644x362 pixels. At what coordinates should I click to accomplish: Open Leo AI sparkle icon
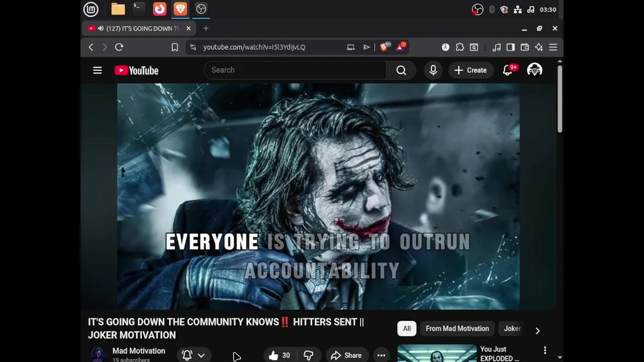pos(539,47)
